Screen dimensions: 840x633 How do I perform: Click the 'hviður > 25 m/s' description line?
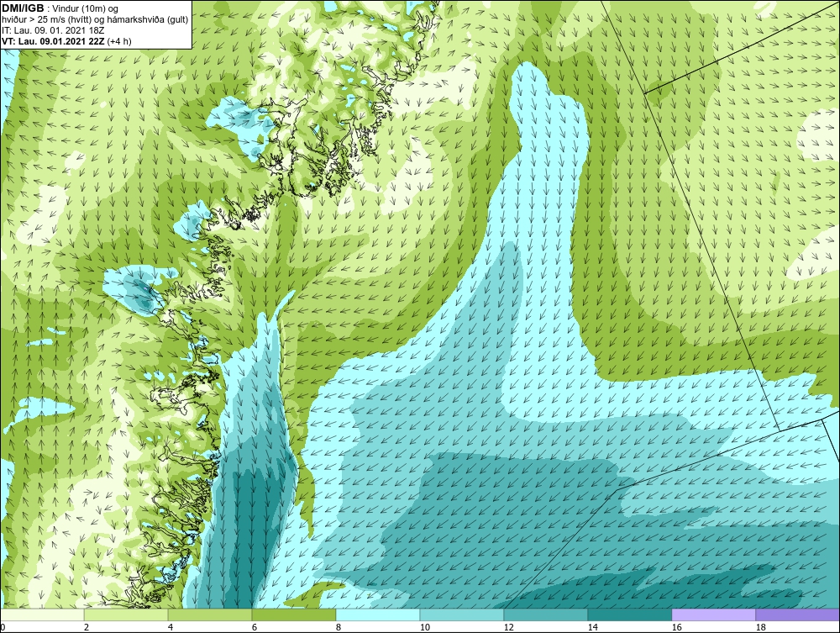[x=95, y=20]
